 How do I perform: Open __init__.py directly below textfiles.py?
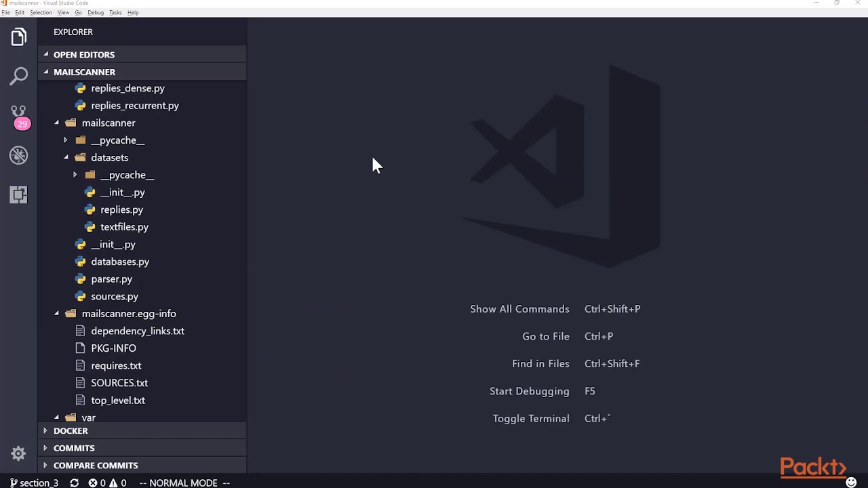pyautogui.click(x=113, y=244)
